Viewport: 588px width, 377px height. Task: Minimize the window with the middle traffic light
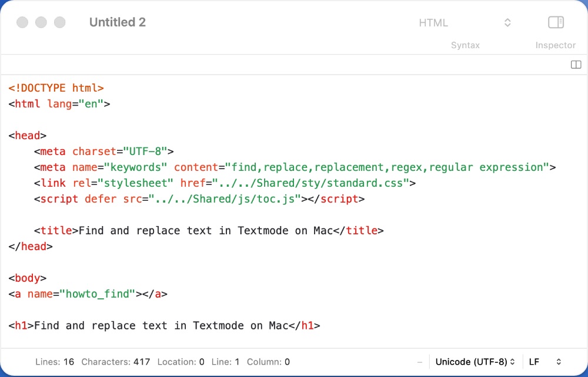tap(41, 22)
